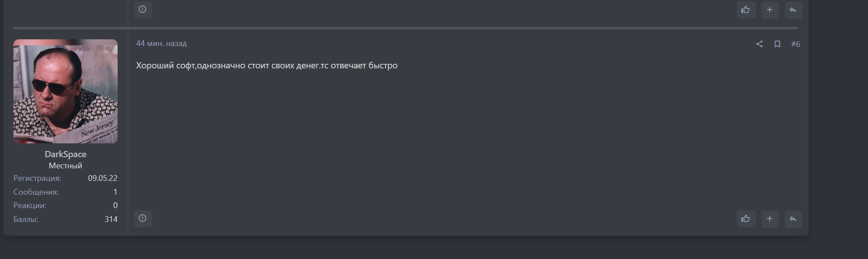The width and height of the screenshot is (868, 259).
Task: Reply to the previous post above the divider
Action: pos(793,10)
